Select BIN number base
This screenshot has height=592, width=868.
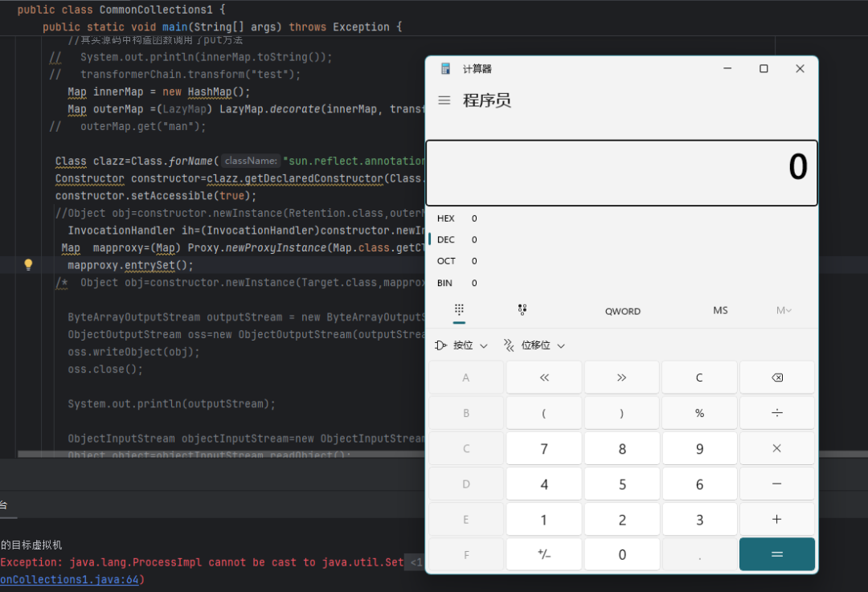tap(621, 283)
